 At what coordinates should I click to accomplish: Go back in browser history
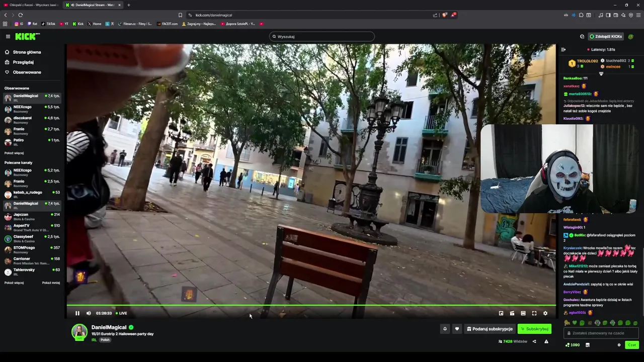(6, 15)
